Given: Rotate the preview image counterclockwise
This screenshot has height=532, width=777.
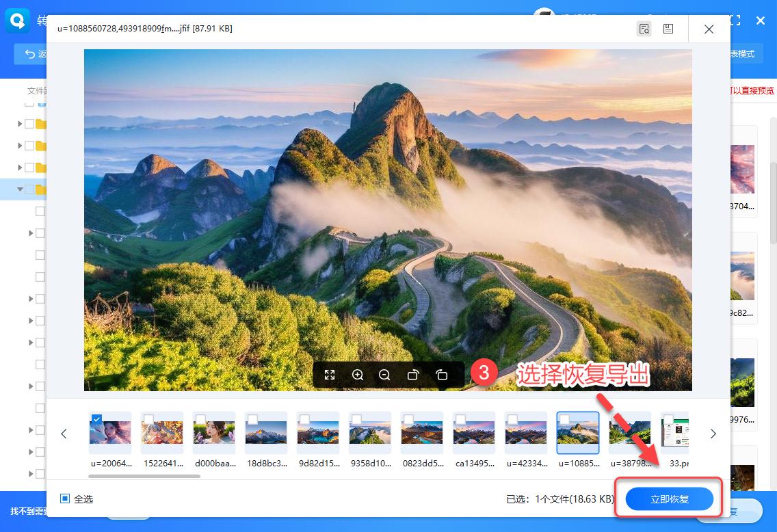Looking at the screenshot, I should pos(441,375).
